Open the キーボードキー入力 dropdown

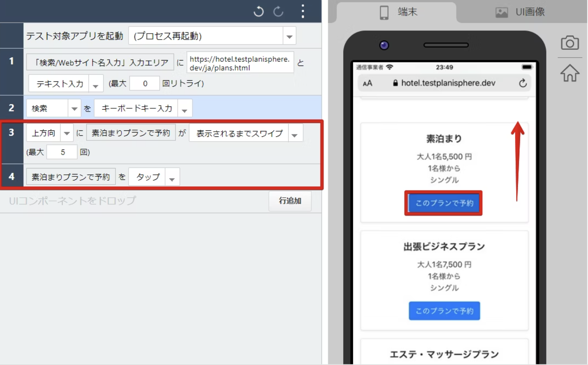click(x=185, y=109)
